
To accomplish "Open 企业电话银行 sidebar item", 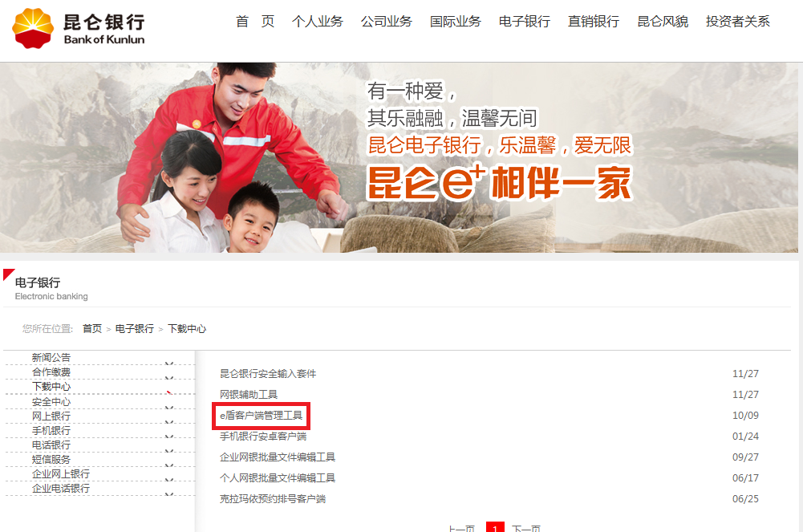I will (61, 489).
